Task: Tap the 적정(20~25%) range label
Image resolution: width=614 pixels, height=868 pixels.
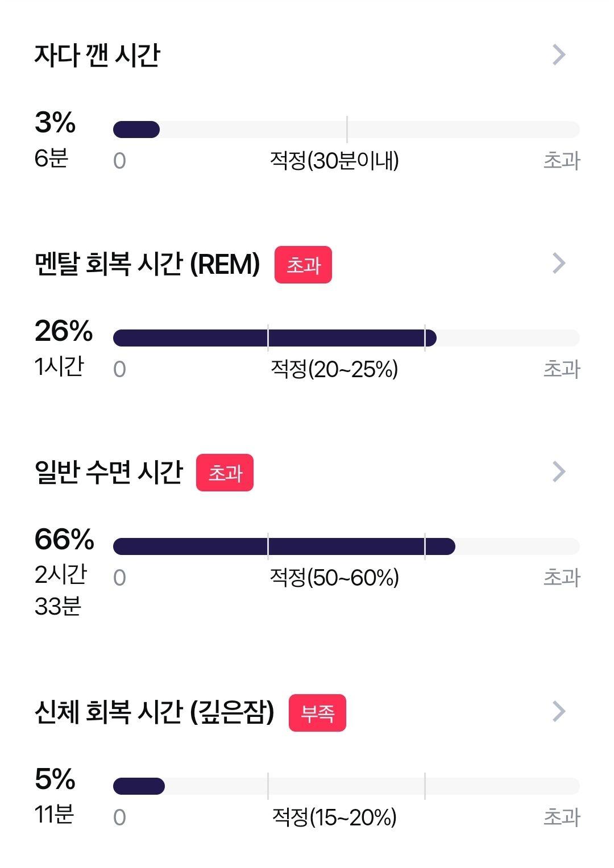Action: tap(334, 369)
